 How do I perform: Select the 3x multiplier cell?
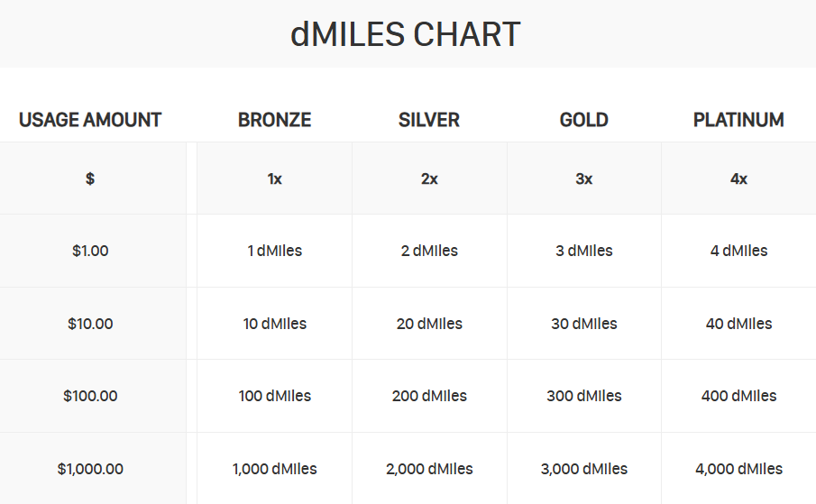pos(584,179)
